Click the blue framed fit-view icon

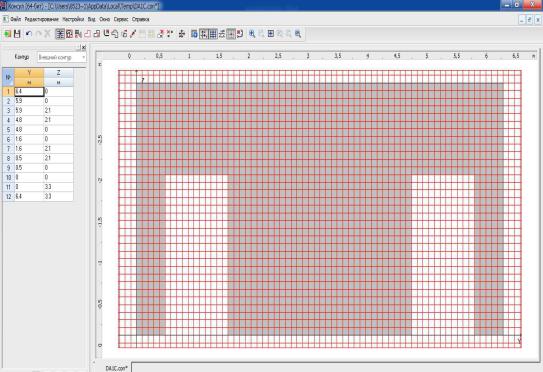(271, 34)
